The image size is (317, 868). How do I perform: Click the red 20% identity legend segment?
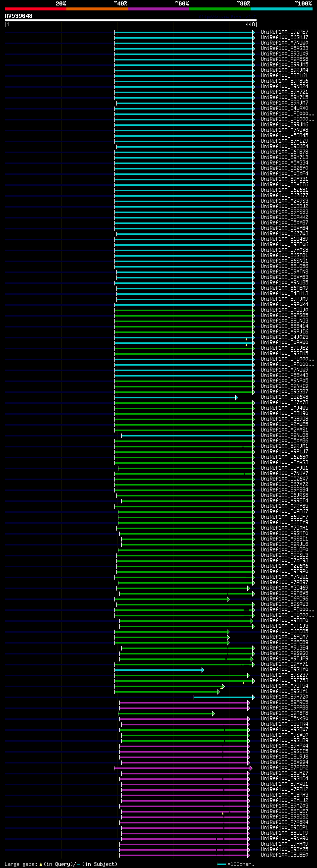tap(35, 9)
